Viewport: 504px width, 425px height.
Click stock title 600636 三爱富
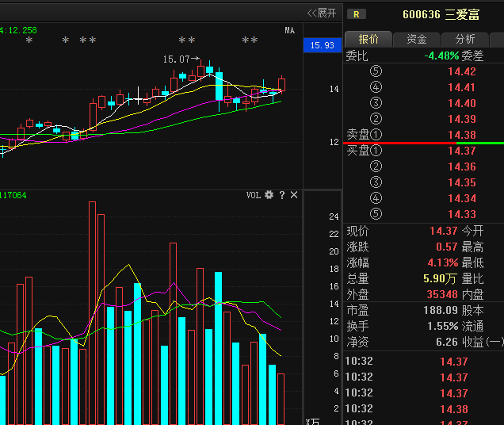pyautogui.click(x=441, y=14)
